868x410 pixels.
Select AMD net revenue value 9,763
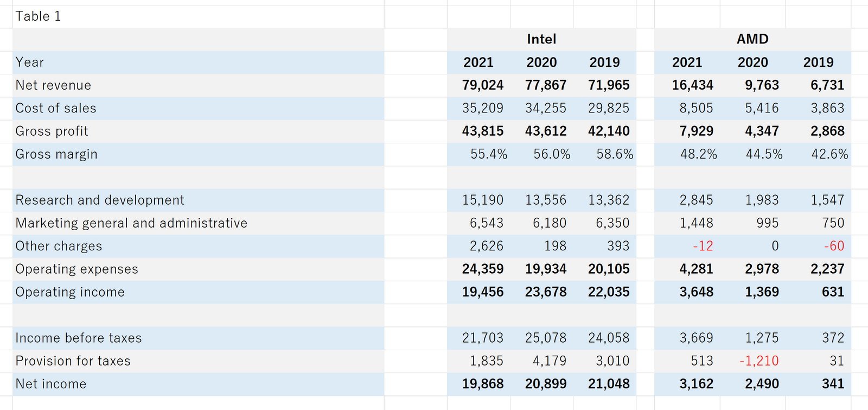point(762,85)
